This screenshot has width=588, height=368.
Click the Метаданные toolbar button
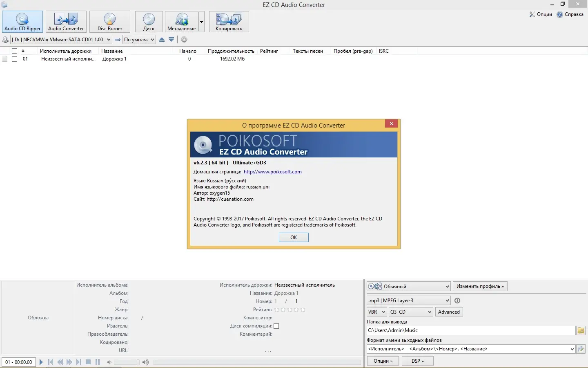pyautogui.click(x=182, y=22)
